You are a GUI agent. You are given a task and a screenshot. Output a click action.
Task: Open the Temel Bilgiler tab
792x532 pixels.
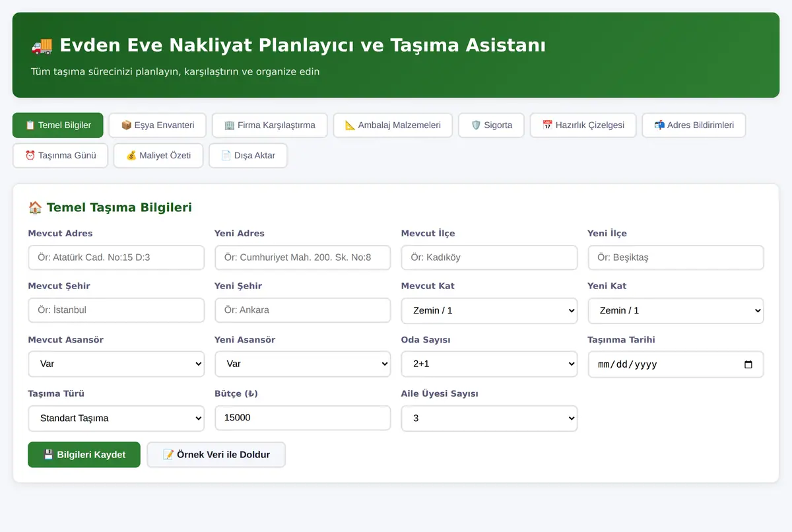[x=58, y=125]
